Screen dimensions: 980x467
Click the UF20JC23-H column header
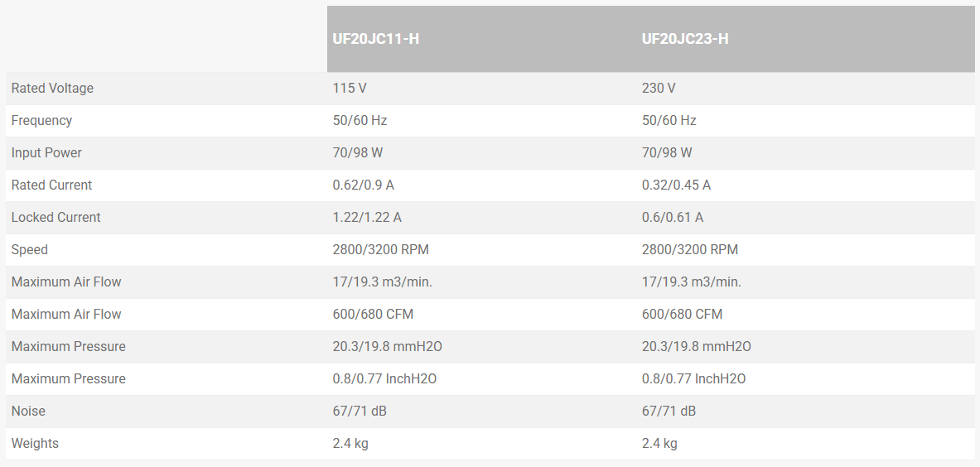click(x=685, y=39)
